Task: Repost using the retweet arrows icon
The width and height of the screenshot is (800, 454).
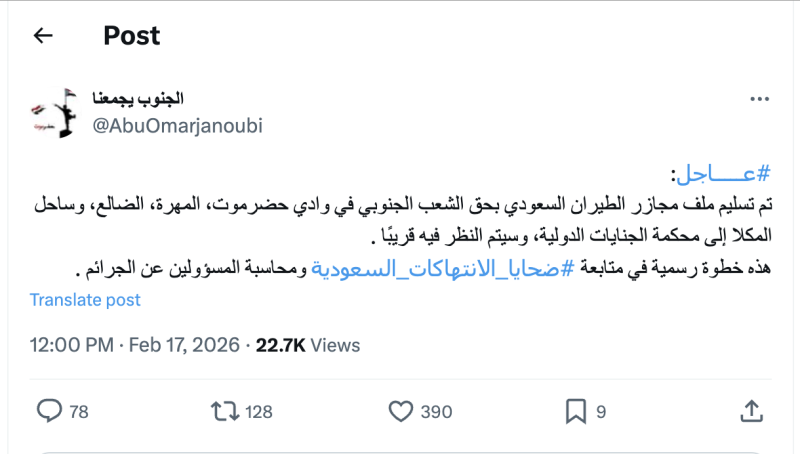Action: [226, 410]
